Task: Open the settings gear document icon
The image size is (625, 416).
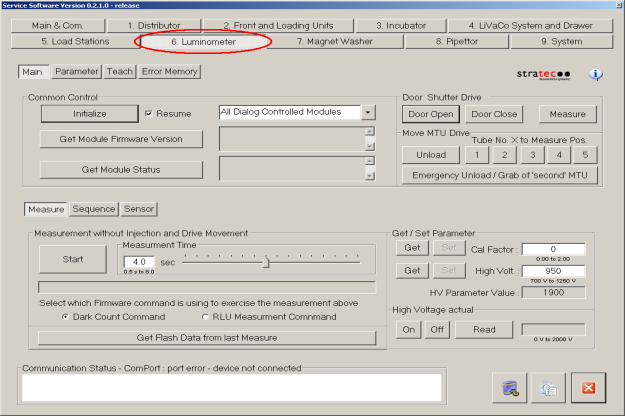Action: point(549,388)
